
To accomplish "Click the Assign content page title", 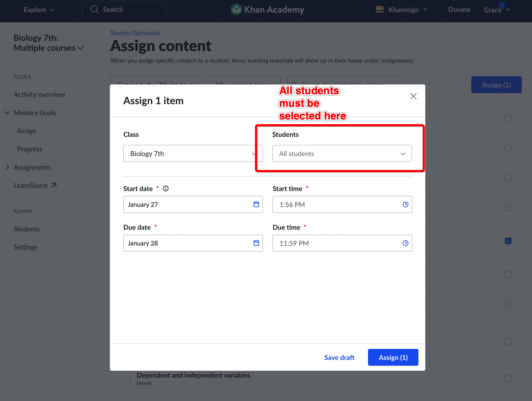I will coord(161,46).
